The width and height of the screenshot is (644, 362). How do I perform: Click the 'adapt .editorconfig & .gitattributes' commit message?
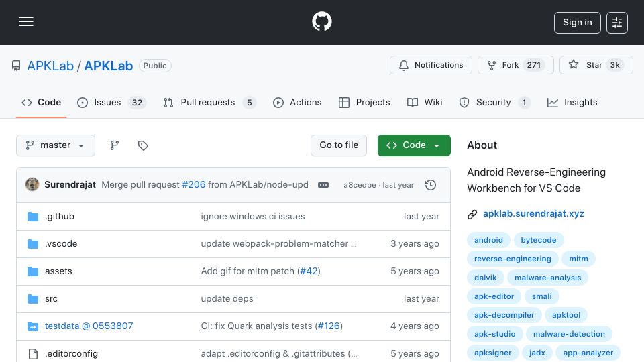[x=278, y=354]
